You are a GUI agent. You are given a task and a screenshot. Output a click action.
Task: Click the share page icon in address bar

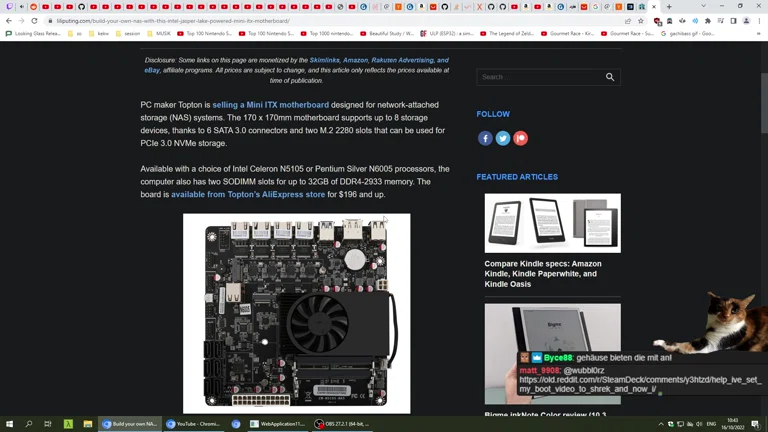[x=628, y=21]
